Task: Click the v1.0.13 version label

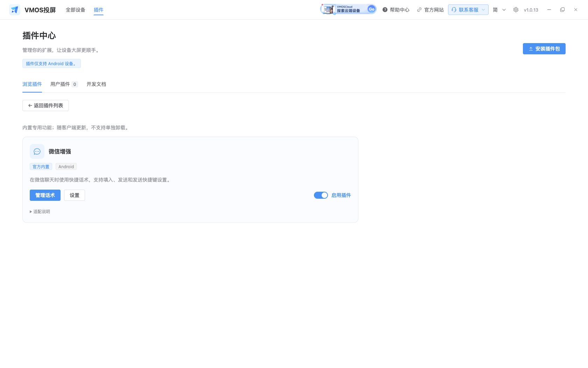Action: point(531,10)
